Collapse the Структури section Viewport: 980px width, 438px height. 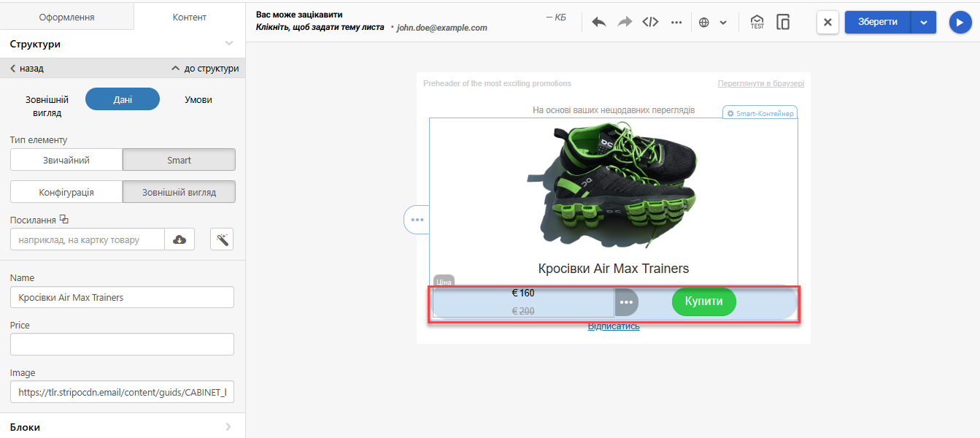pyautogui.click(x=229, y=44)
